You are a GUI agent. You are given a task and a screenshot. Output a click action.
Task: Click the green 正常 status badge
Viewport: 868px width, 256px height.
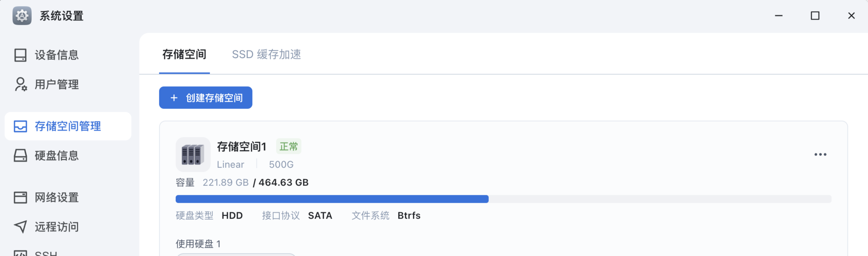(288, 147)
